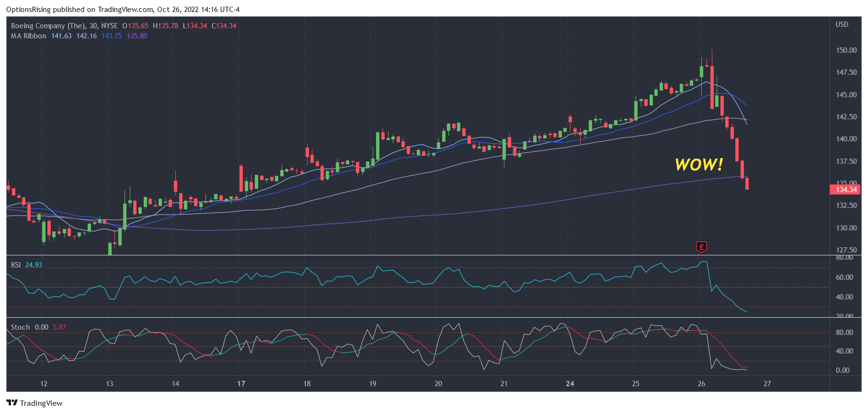Click the Stoch value 0.00

pos(42,327)
